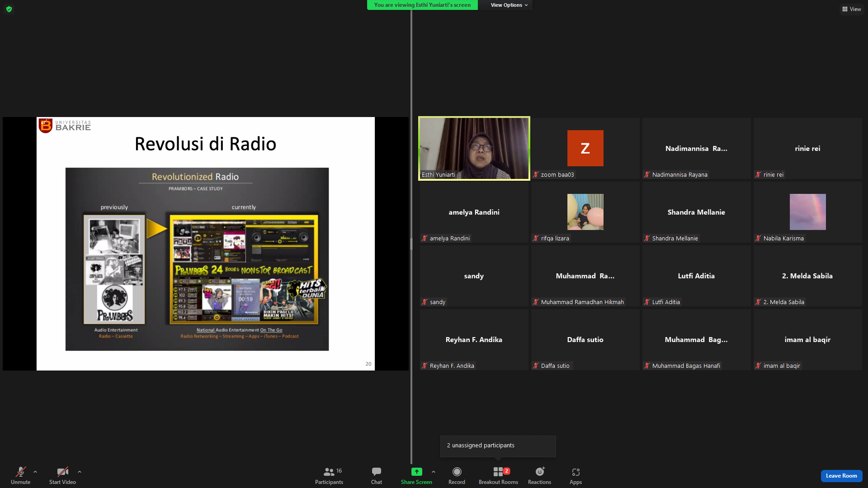Viewport: 868px width, 488px height.
Task: Select the Shandra Mellanie participant tile
Action: [x=696, y=212]
